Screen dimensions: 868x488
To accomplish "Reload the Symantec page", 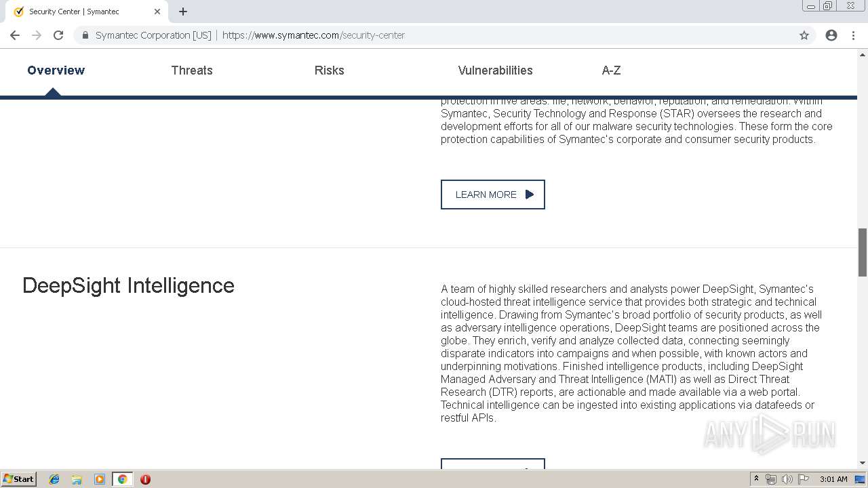I will (x=58, y=35).
